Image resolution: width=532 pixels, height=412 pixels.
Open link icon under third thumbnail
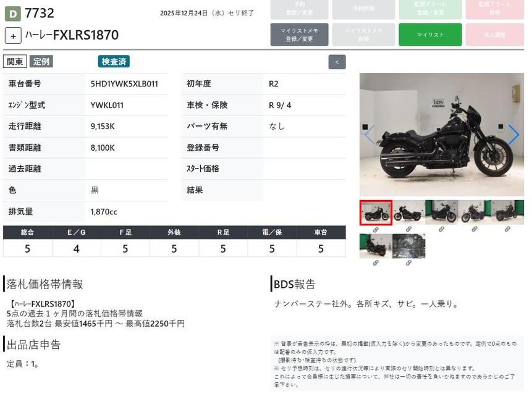441,229
